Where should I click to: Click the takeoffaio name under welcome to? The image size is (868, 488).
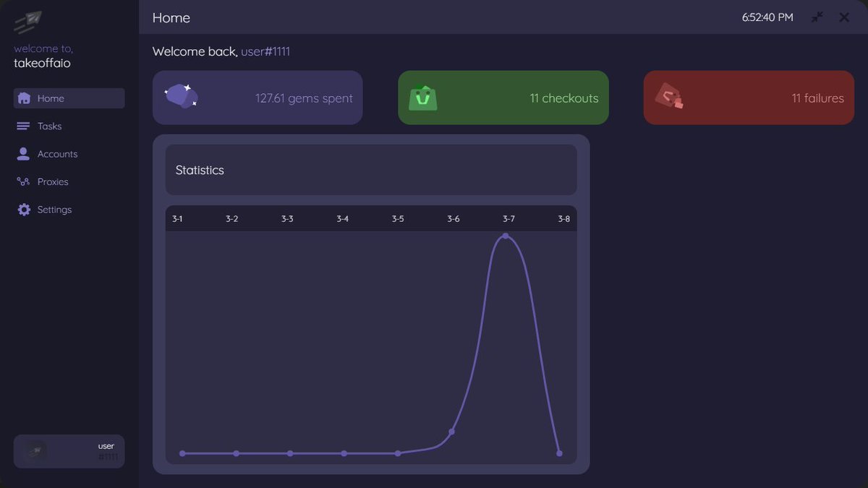pyautogui.click(x=42, y=63)
